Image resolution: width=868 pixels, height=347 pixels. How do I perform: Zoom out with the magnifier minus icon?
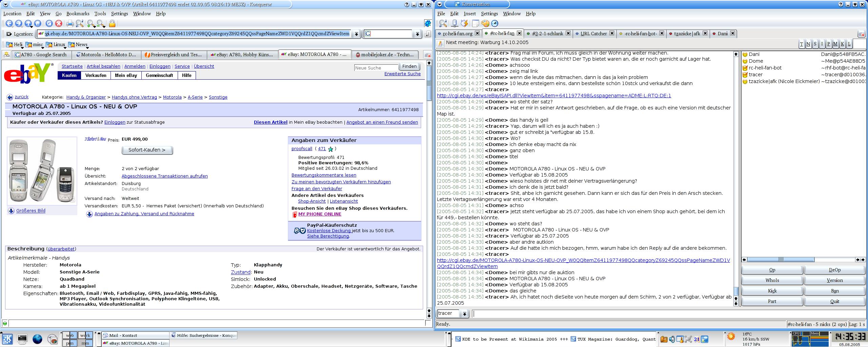pos(101,23)
